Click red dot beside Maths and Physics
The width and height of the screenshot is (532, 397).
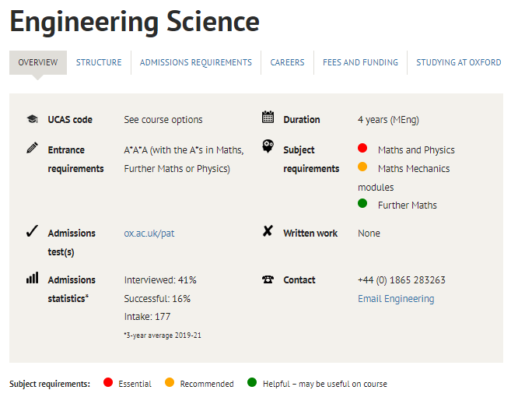point(362,148)
